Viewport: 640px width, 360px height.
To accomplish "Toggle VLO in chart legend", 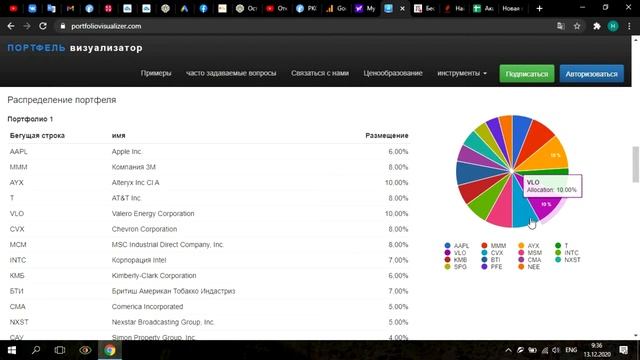I will (455, 253).
